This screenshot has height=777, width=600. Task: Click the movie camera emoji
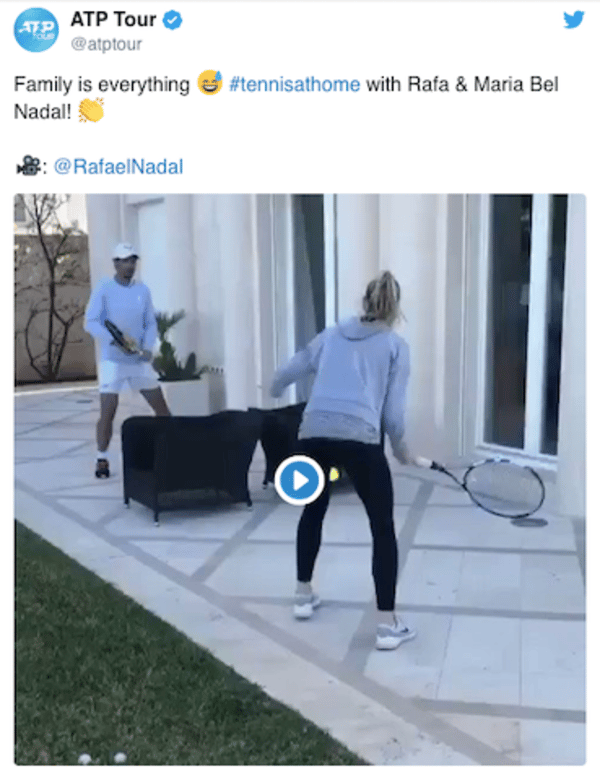(x=29, y=166)
